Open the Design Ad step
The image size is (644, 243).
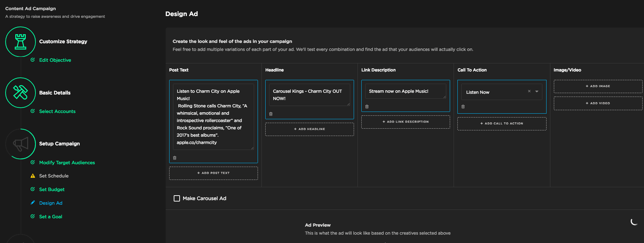click(x=51, y=203)
